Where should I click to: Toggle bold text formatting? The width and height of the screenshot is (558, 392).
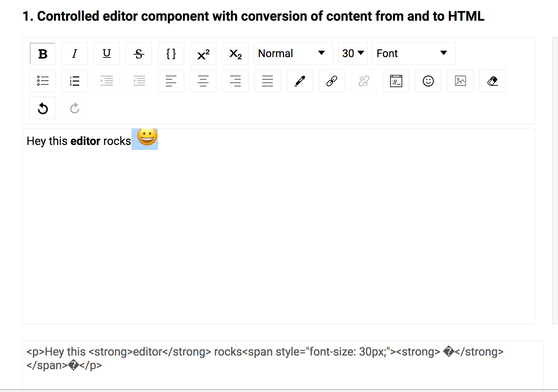42,54
